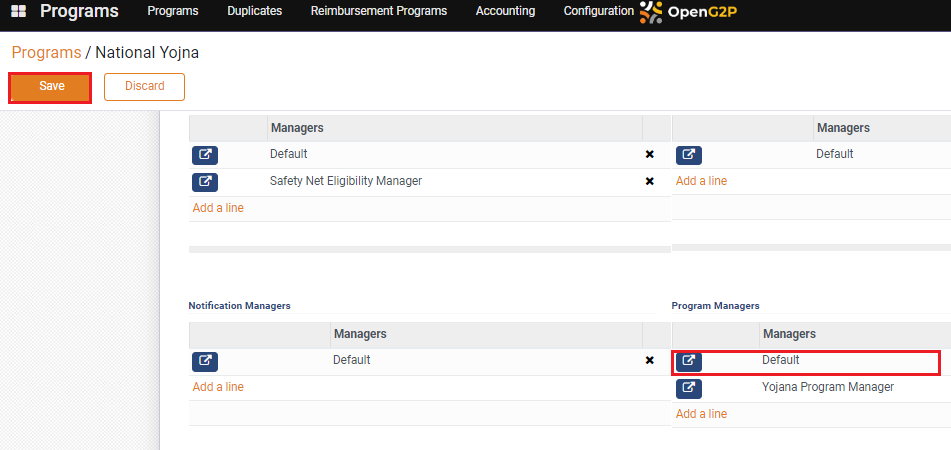
Task: Open external link icon for Safety Net Eligibility Manager
Action: click(204, 182)
